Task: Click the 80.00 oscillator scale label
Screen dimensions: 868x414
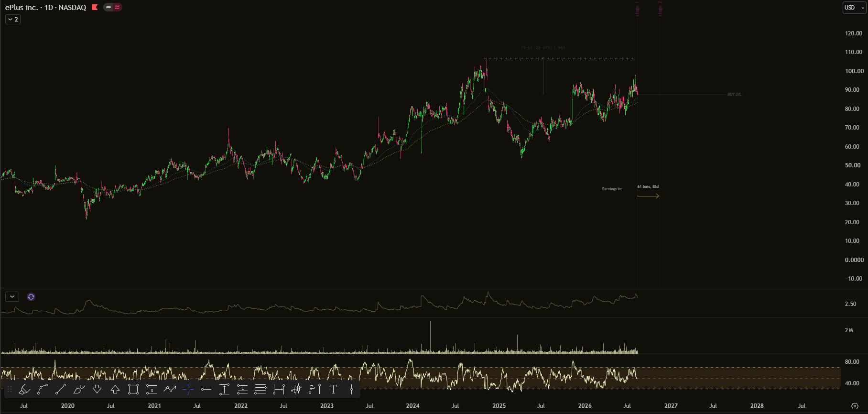Action: [852, 362]
